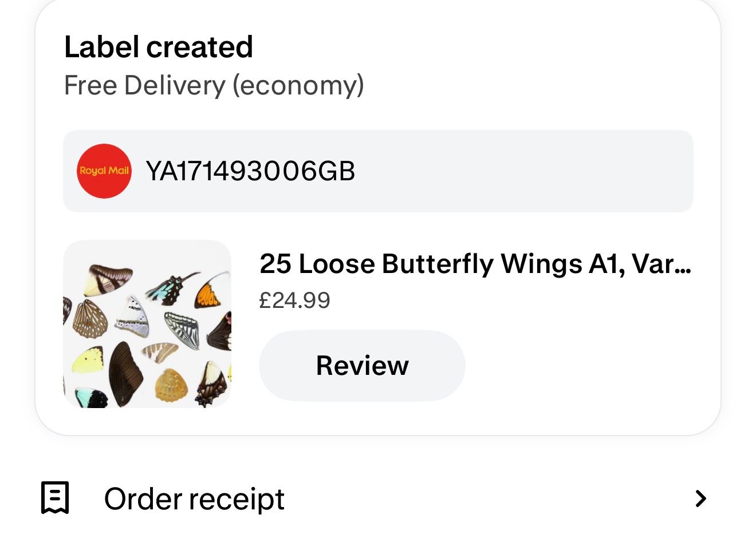Click the £24.99 price text
The width and height of the screenshot is (756, 542).
294,300
